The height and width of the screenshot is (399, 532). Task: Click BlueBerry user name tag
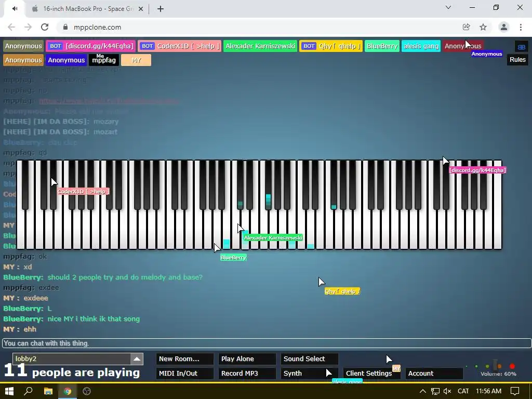382,46
